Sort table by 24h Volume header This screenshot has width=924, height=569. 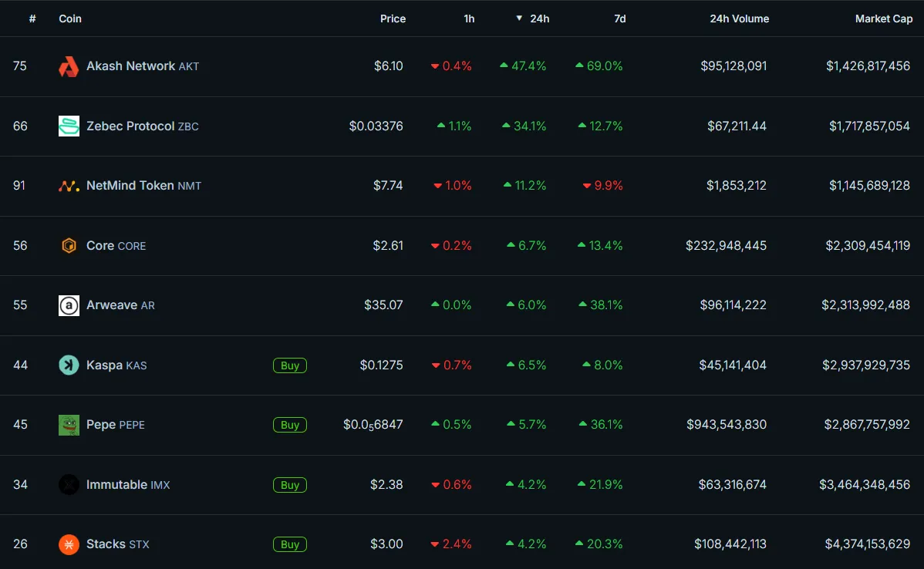[x=739, y=19]
